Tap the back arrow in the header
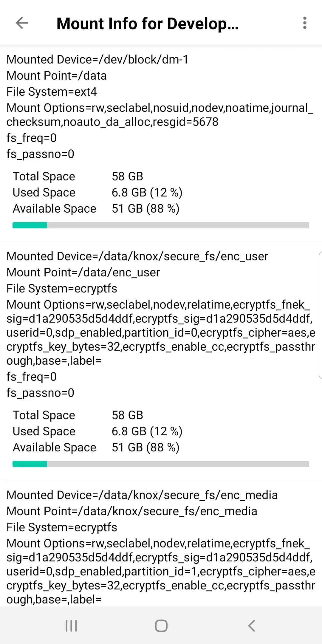 22,23
